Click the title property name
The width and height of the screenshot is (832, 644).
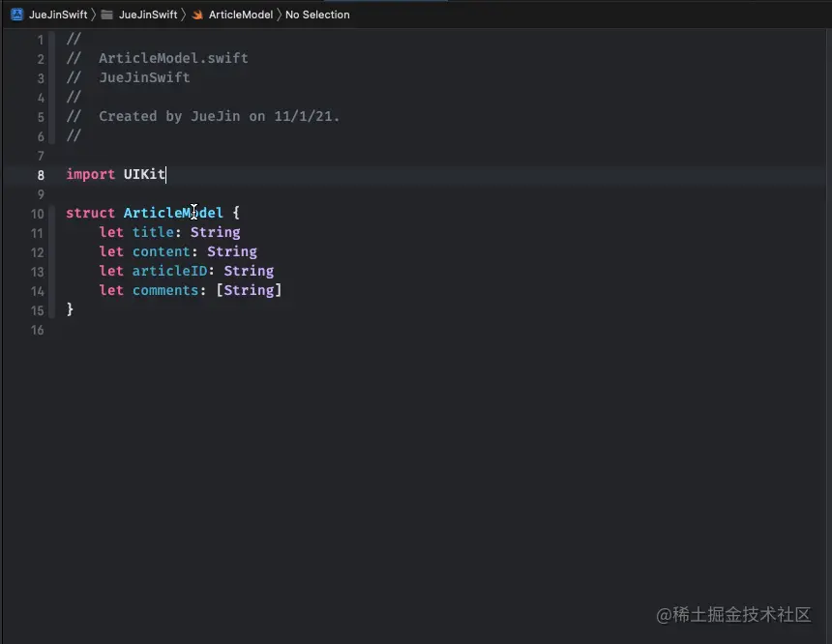click(153, 232)
